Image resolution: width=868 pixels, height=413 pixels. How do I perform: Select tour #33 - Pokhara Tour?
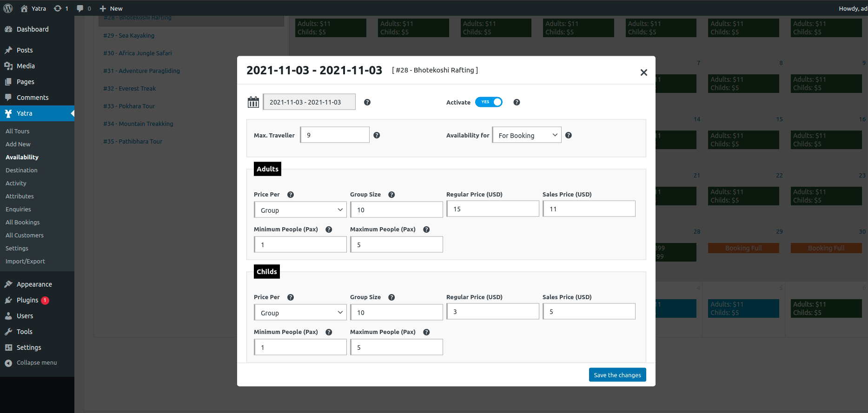click(129, 106)
